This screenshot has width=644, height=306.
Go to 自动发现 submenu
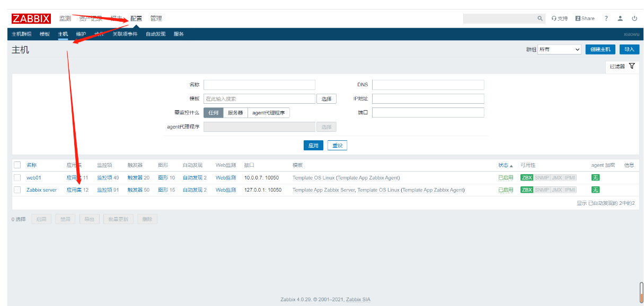(156, 34)
